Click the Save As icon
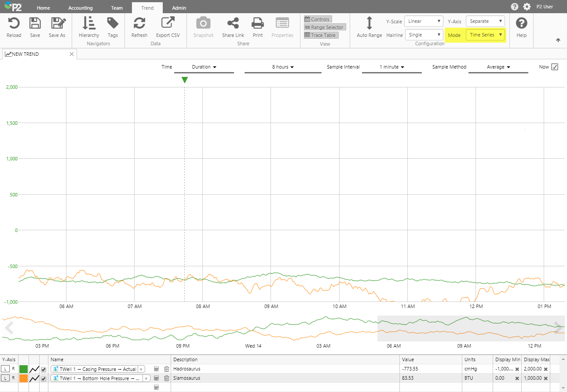Screen dimensions: 567x392 57,23
